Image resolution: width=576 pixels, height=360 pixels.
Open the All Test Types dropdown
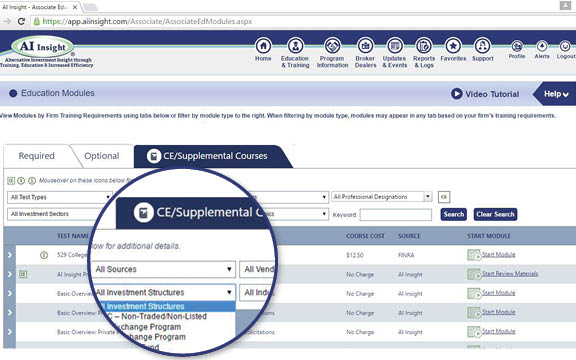pos(60,197)
